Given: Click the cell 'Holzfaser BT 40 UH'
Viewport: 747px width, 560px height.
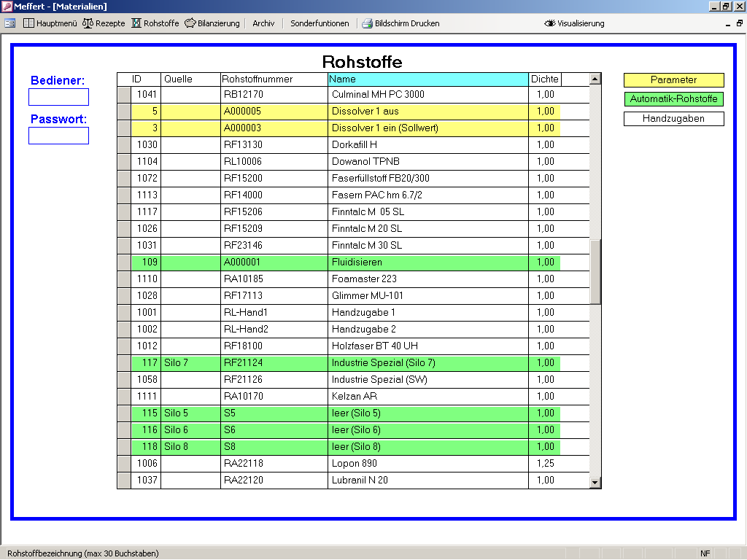Looking at the screenshot, I should pos(428,346).
